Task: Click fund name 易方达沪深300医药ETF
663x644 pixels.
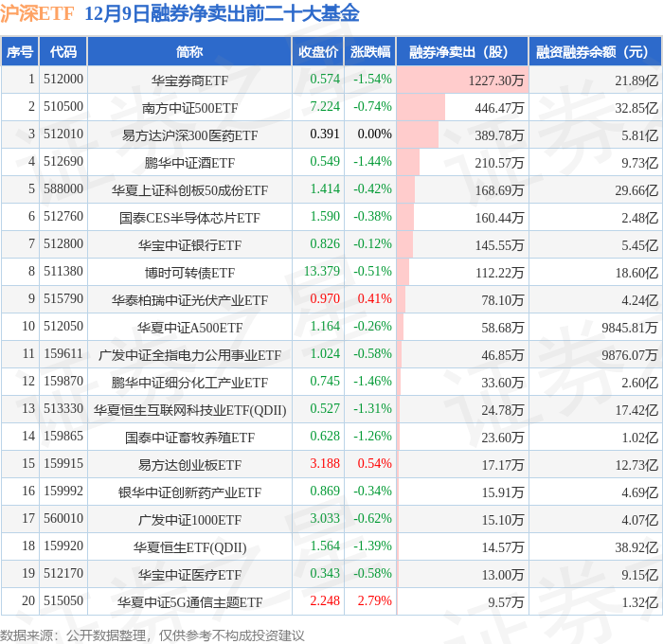Action: pyautogui.click(x=189, y=135)
